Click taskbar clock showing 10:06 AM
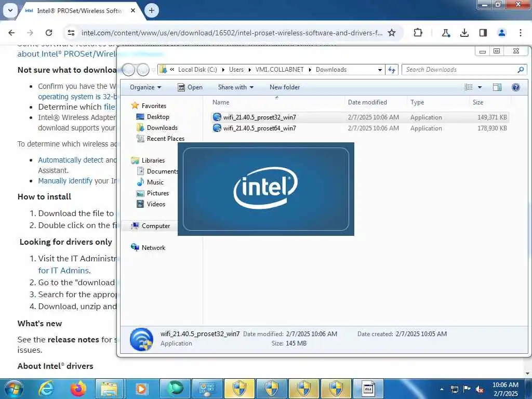The height and width of the screenshot is (399, 532). tap(506, 389)
